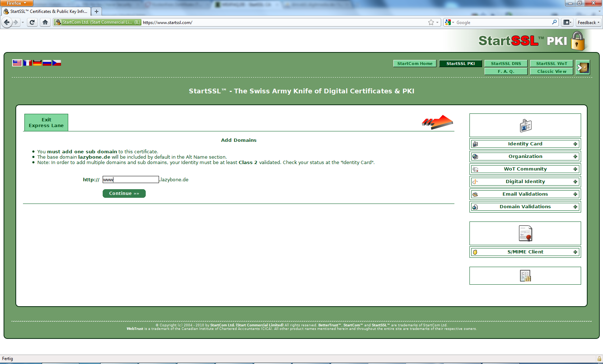Switch site language to French flag
Image resolution: width=603 pixels, height=364 pixels.
click(x=27, y=63)
